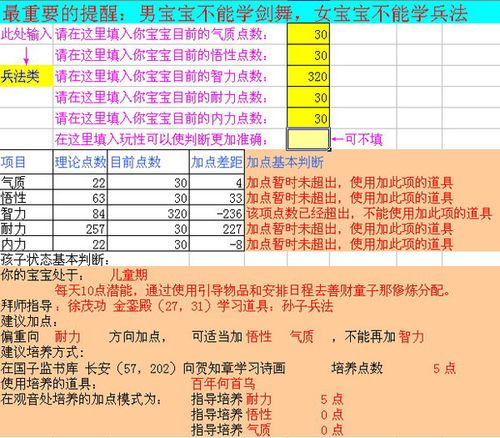Click the red 百年何首乌 item text

click(x=223, y=384)
